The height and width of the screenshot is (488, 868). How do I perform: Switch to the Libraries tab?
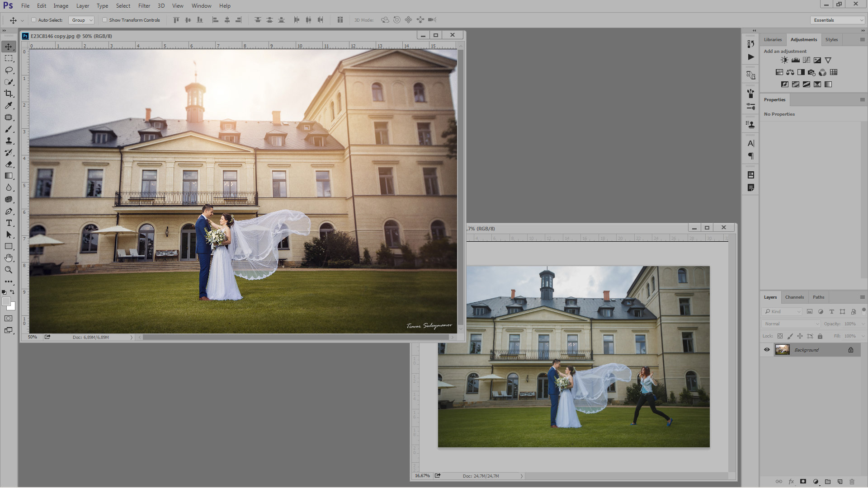(773, 40)
